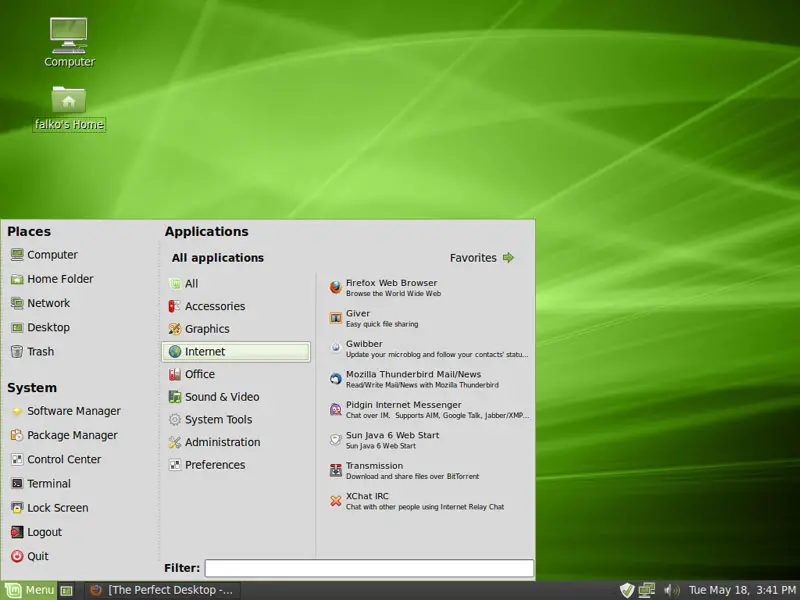Click the clock showing Tue May 18

(742, 590)
